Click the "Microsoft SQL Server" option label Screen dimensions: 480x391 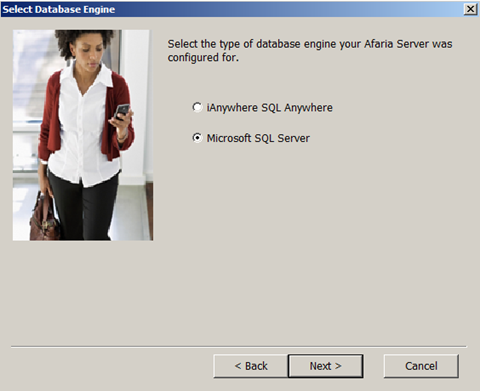click(x=258, y=138)
